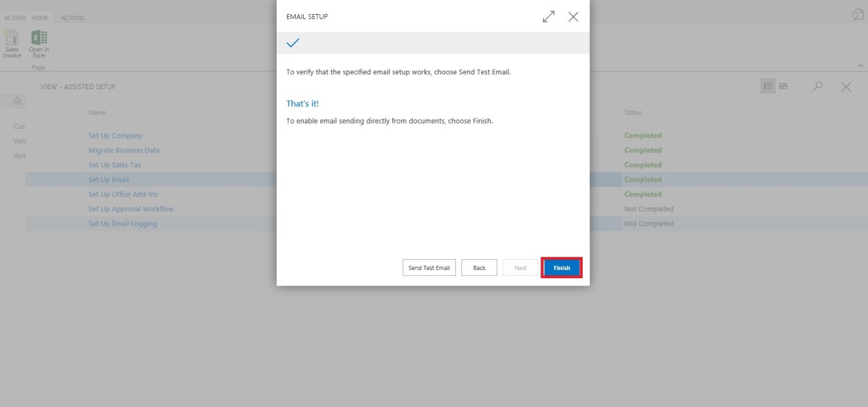
Task: Click Not Completed status for Approval Workflow
Action: [x=649, y=209]
